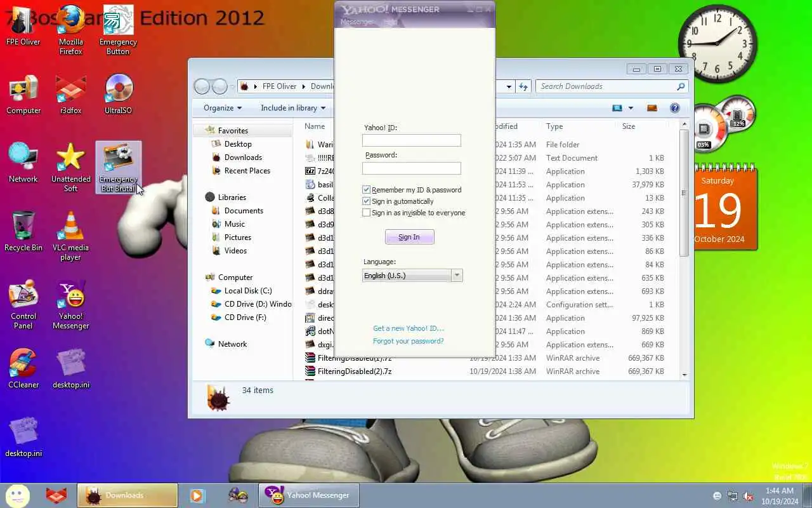Click Explorer forward navigation button
Viewport: 812px width, 508px height.
(x=219, y=86)
